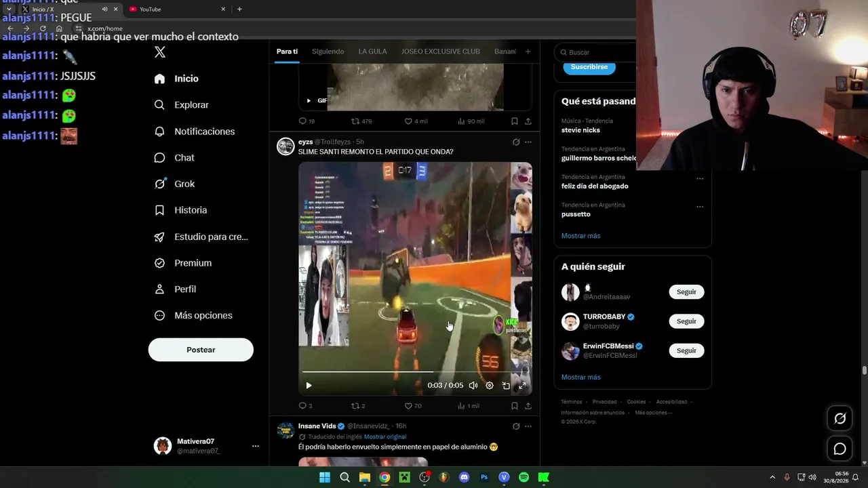Show more trends under Qué está pasando
Image resolution: width=868 pixels, height=488 pixels.
tap(580, 236)
